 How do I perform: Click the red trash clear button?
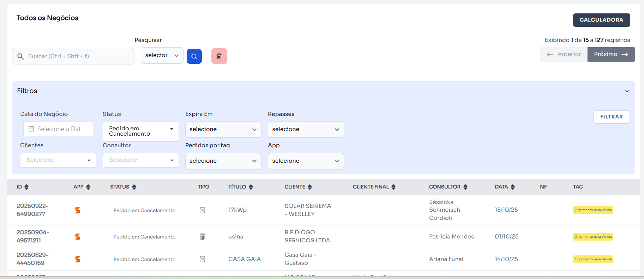(219, 56)
